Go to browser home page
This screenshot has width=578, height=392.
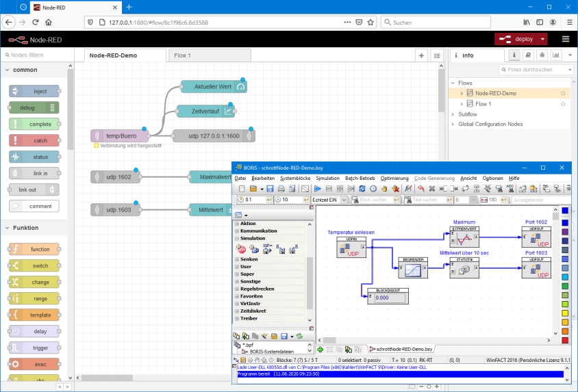pyautogui.click(x=49, y=22)
